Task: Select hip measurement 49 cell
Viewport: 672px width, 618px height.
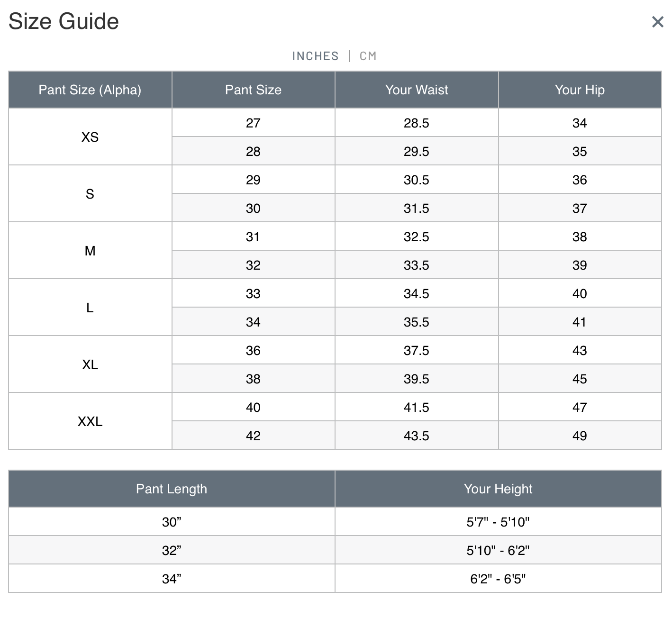Action: (580, 436)
